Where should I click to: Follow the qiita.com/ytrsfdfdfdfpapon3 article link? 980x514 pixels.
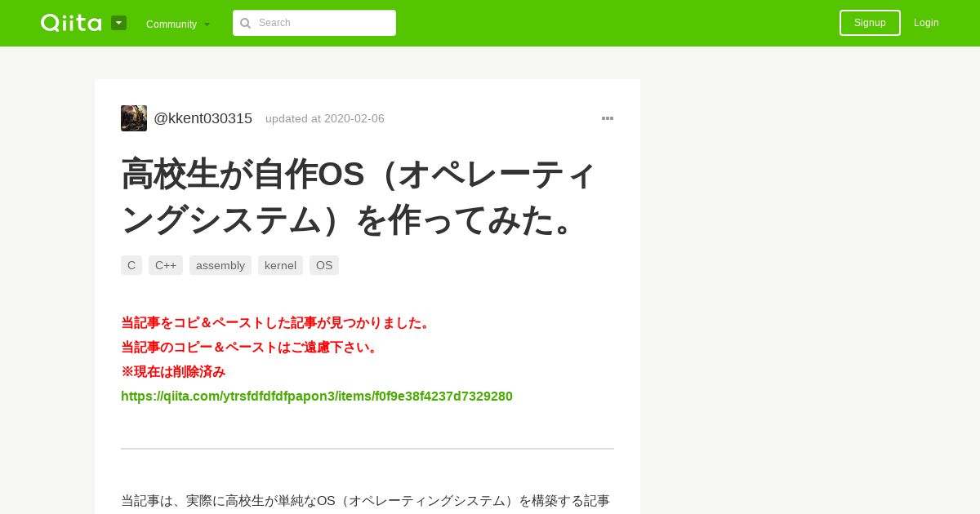click(317, 397)
